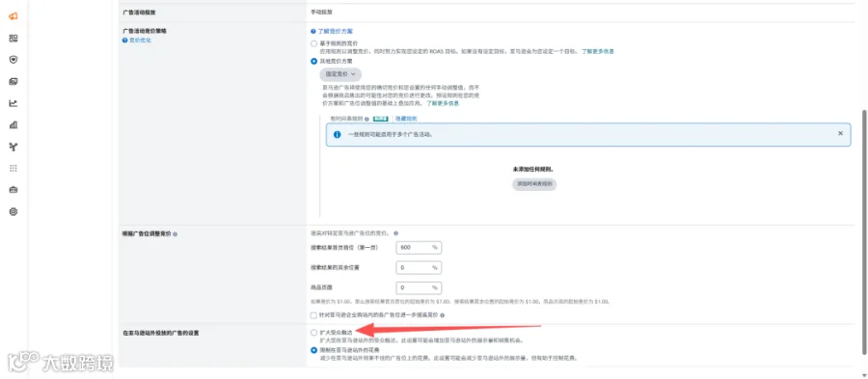Screen dimensions: 868x379
Task: Select the 其他竞价方案 radio option
Action: pos(313,61)
